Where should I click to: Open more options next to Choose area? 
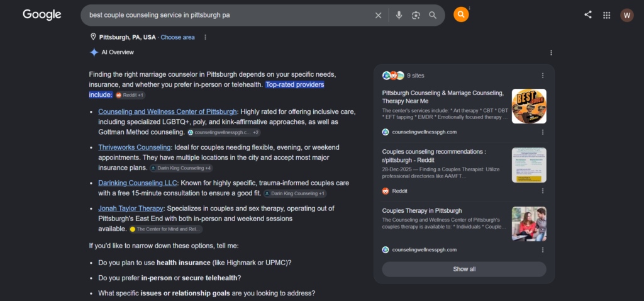[206, 37]
